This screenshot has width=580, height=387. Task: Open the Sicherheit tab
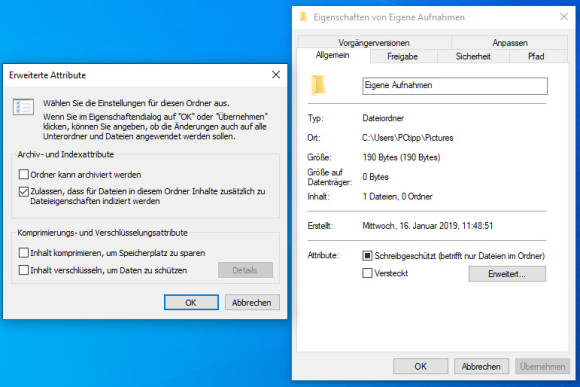[x=473, y=56]
